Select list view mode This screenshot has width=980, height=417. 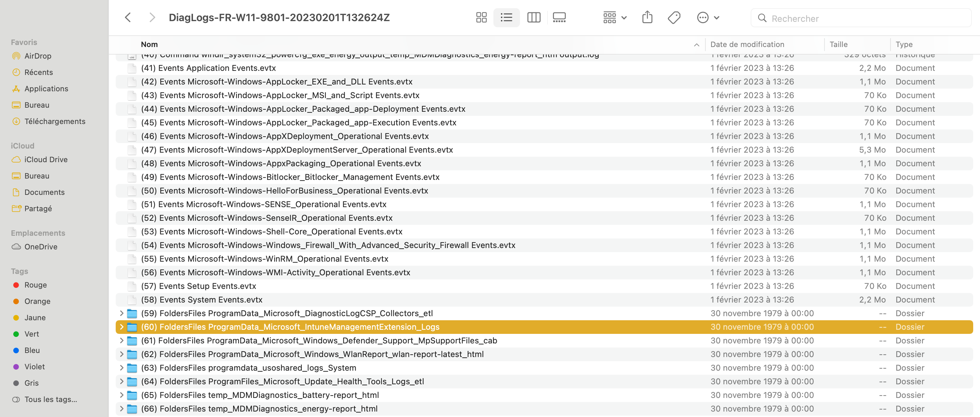506,17
